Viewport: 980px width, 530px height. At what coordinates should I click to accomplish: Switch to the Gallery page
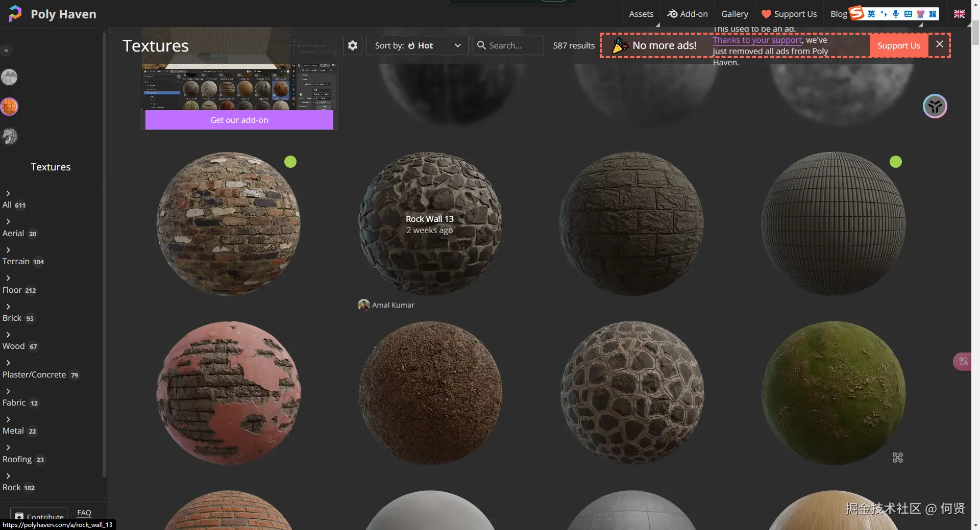pyautogui.click(x=734, y=13)
